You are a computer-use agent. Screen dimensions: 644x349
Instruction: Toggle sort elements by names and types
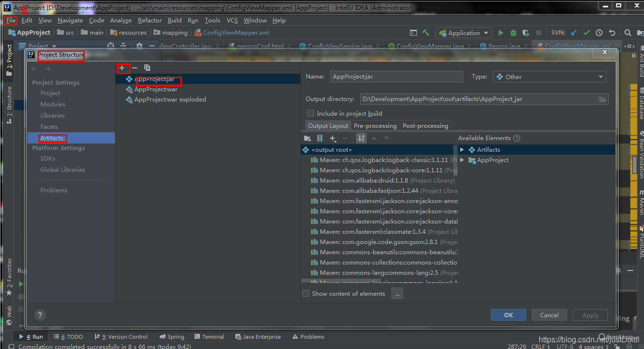coord(361,138)
